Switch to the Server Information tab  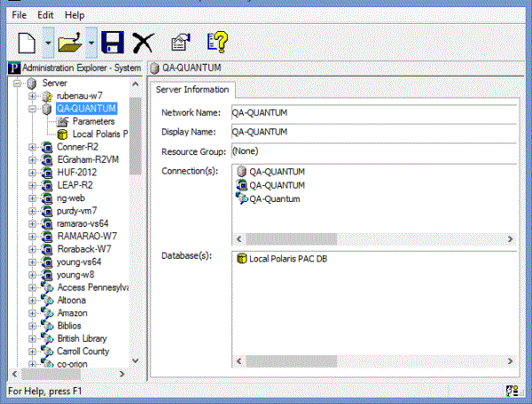pos(192,89)
